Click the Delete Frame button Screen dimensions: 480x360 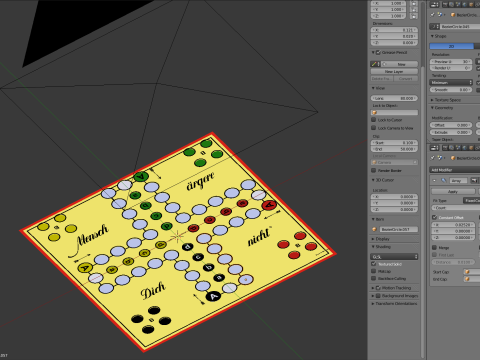pyautogui.click(x=382, y=79)
